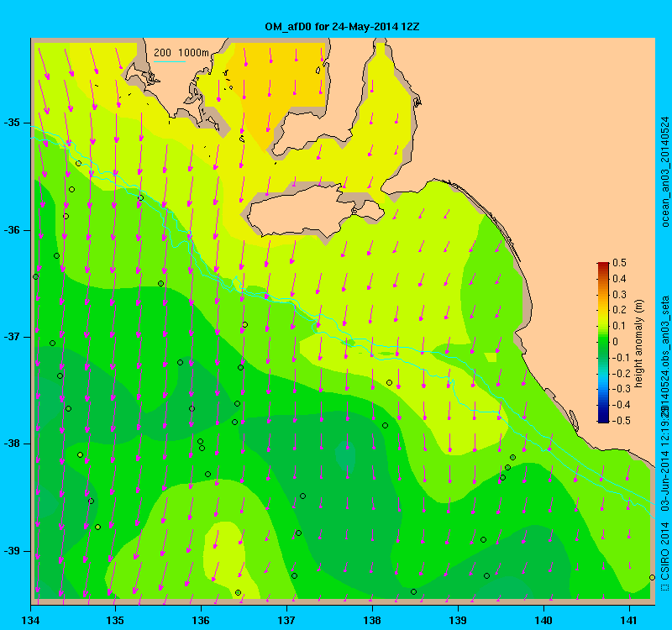The height and width of the screenshot is (630, 672).
Task: Click the 0.2 colorbar tick value
Action: coord(619,310)
